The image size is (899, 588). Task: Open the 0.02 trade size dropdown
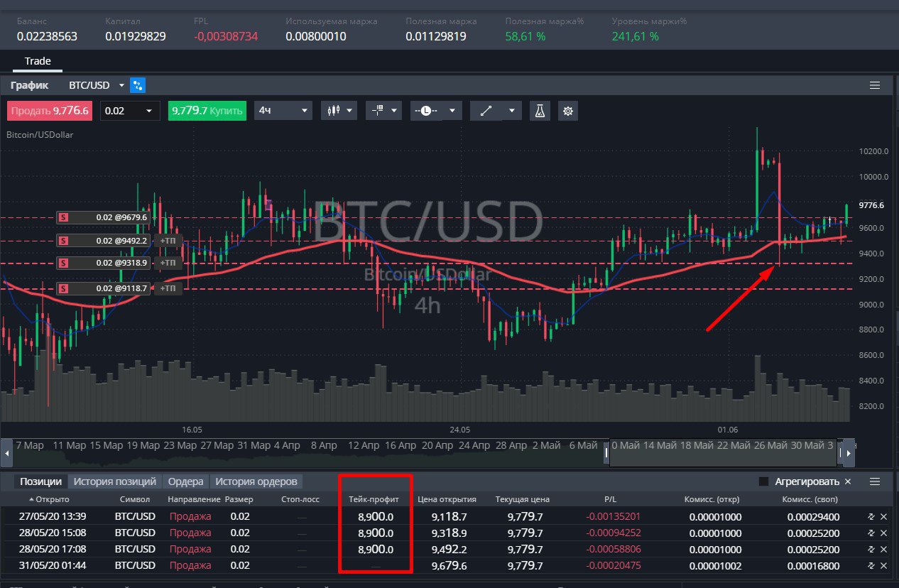tap(131, 111)
